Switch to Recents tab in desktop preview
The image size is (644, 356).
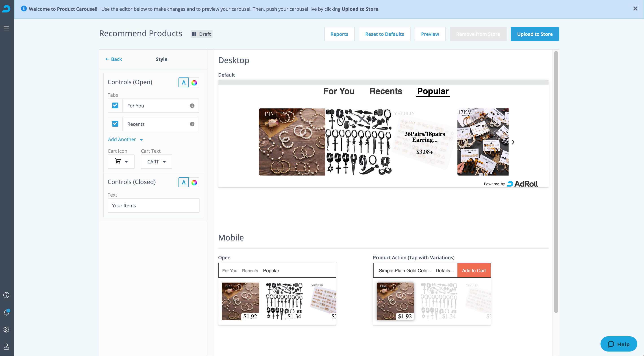pos(386,91)
